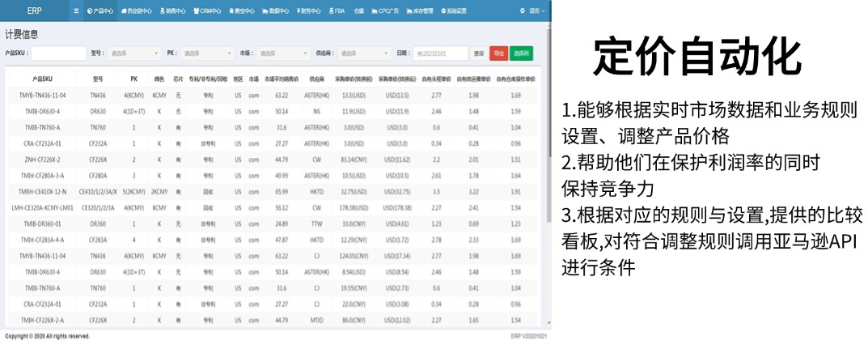Click the hamburger menu icon beside ERP
This screenshot has width=868, height=349.
tap(76, 11)
